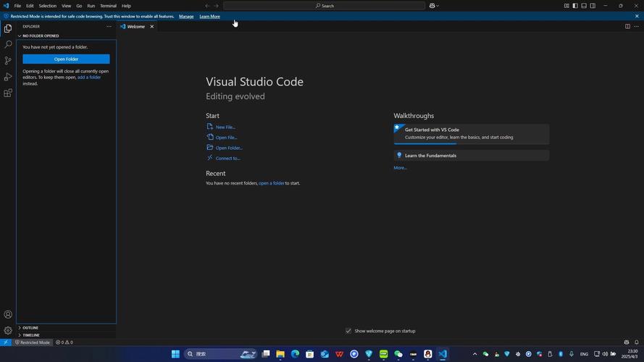Go back using the left arrow
Viewport: 644px width, 362px height.
click(207, 6)
